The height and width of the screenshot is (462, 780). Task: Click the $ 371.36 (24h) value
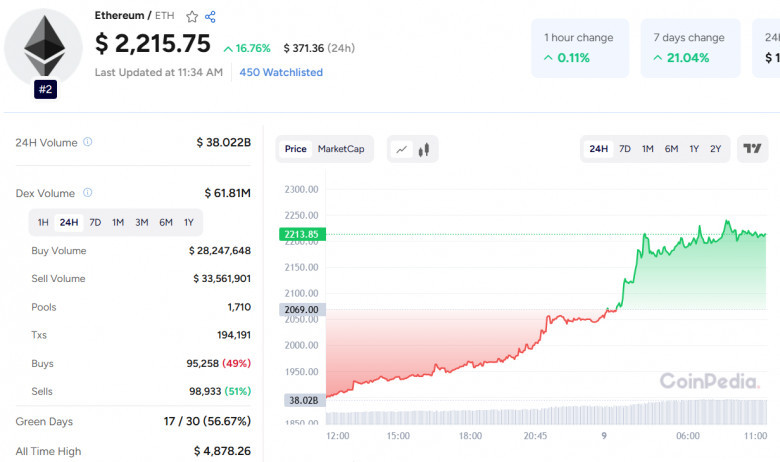319,48
